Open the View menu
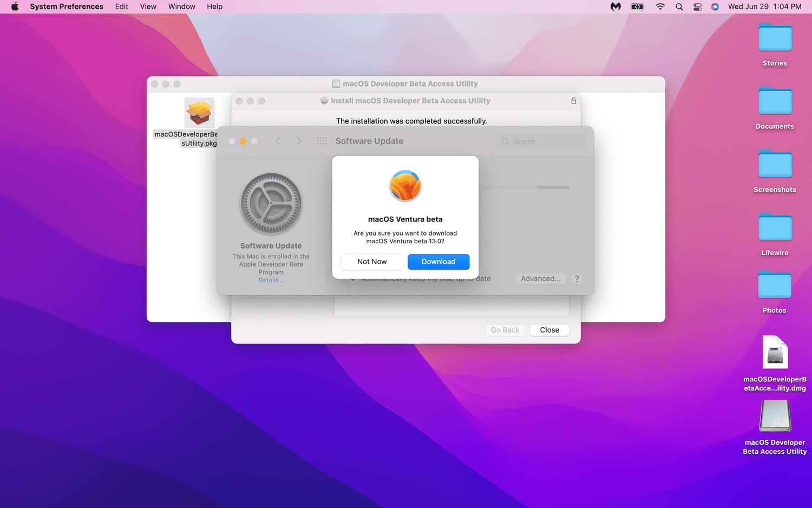 [148, 6]
